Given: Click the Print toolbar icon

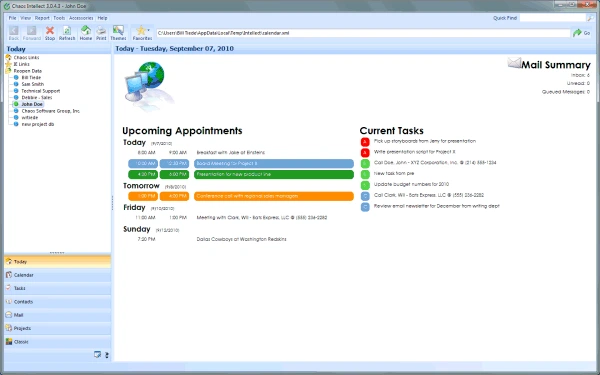Looking at the screenshot, I should (101, 33).
